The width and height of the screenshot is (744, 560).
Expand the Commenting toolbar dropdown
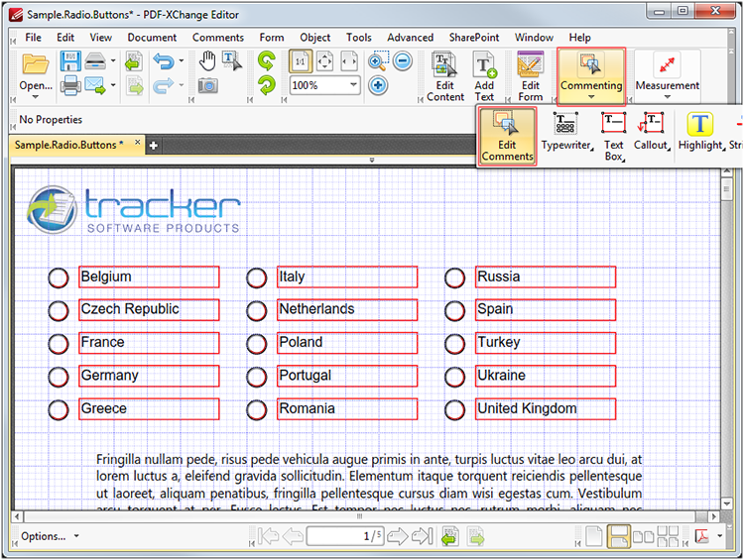[x=591, y=97]
